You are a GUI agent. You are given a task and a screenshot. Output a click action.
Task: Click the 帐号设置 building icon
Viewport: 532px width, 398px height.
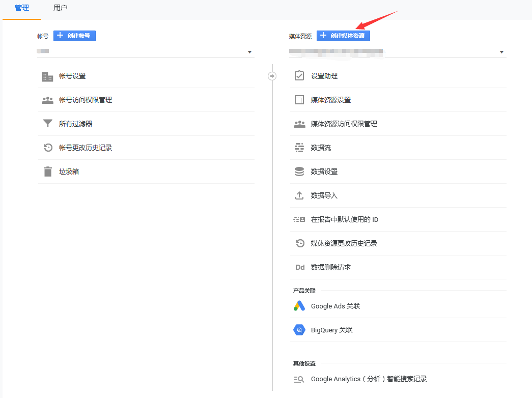(47, 76)
